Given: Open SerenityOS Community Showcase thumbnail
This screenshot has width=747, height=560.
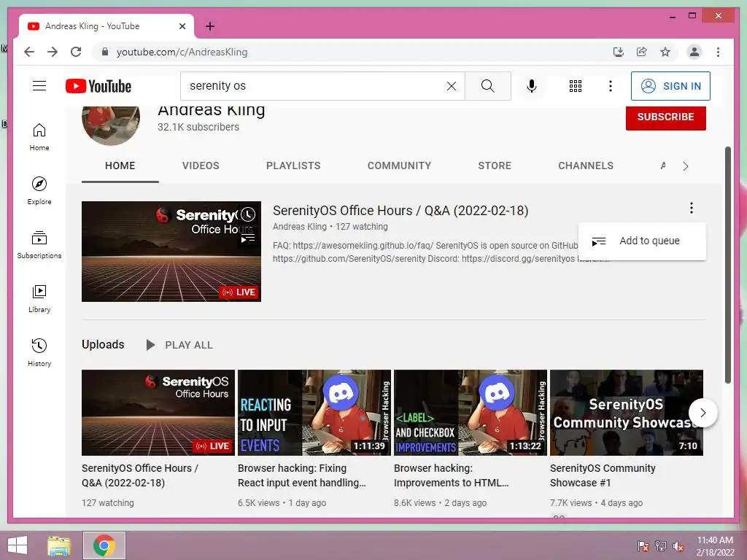Looking at the screenshot, I should tap(627, 413).
